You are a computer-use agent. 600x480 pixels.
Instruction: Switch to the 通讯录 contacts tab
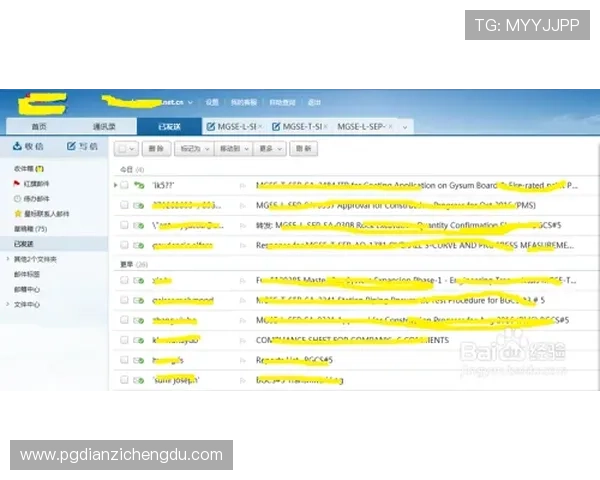[104, 127]
